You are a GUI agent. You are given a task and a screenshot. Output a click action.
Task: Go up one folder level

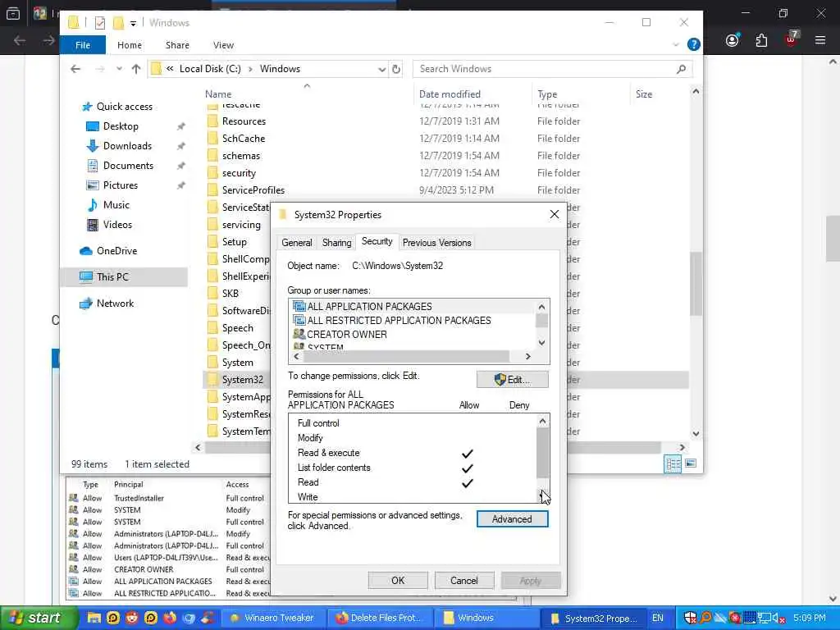coord(136,69)
